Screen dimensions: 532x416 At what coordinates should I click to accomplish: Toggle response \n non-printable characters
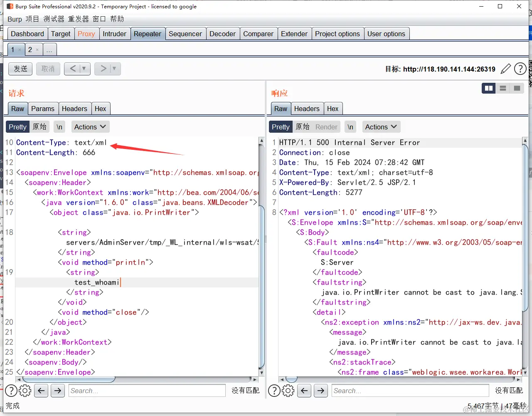coord(350,127)
